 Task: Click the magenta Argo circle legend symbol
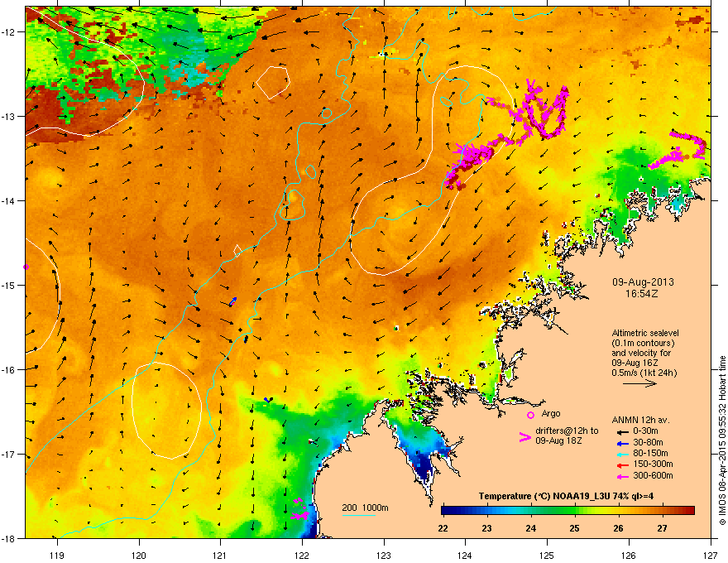(530, 415)
